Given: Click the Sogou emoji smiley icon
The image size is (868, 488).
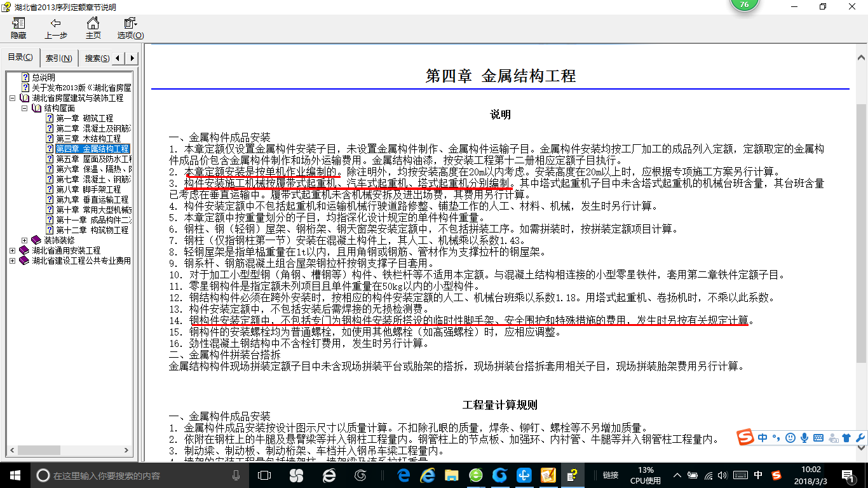Looking at the screenshot, I should (790, 438).
